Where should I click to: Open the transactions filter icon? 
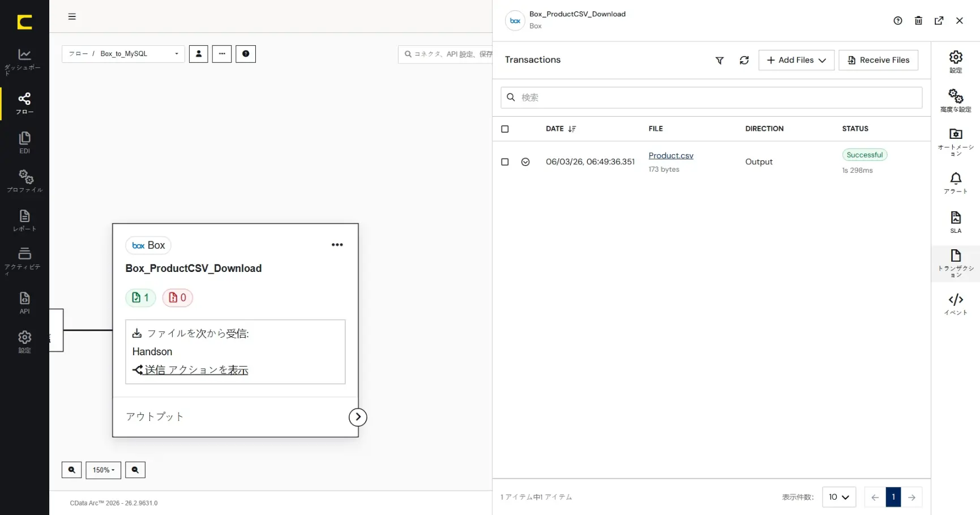720,60
